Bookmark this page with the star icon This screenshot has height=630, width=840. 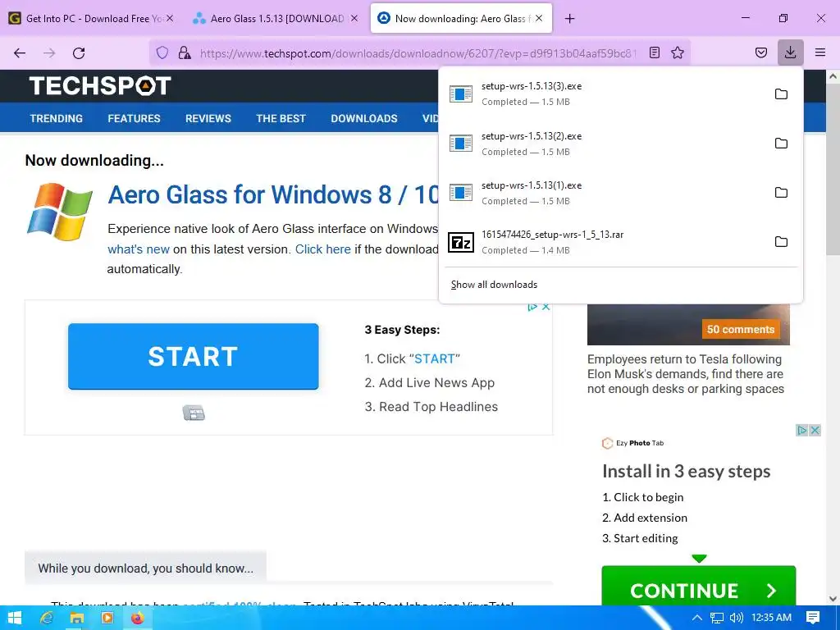click(x=677, y=52)
